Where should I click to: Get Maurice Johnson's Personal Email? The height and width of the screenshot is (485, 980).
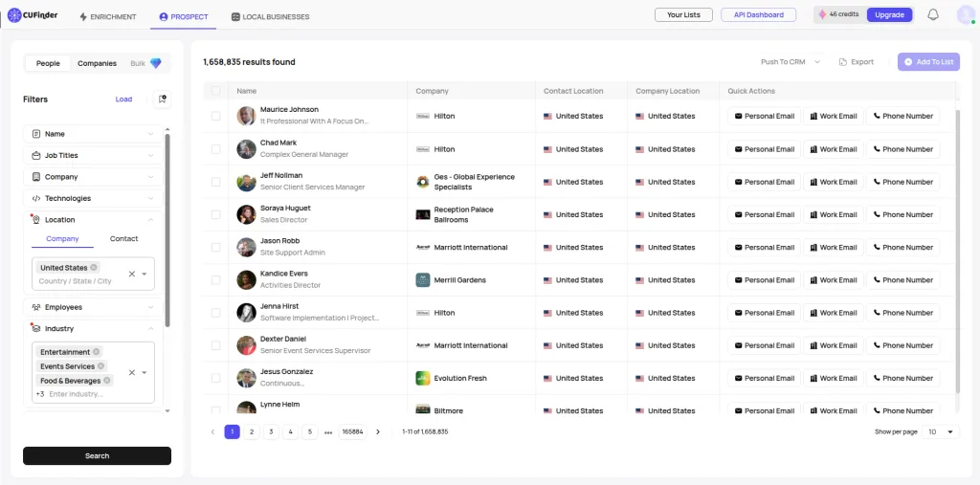(x=765, y=117)
